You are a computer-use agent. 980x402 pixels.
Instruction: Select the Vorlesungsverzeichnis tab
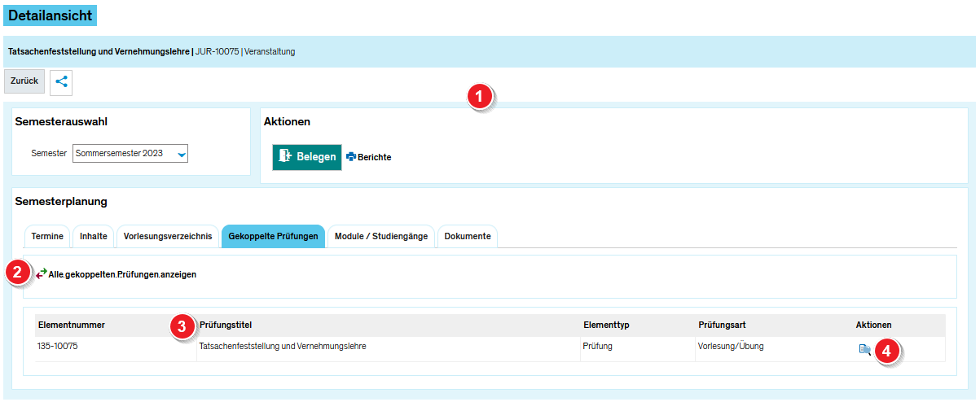click(168, 236)
